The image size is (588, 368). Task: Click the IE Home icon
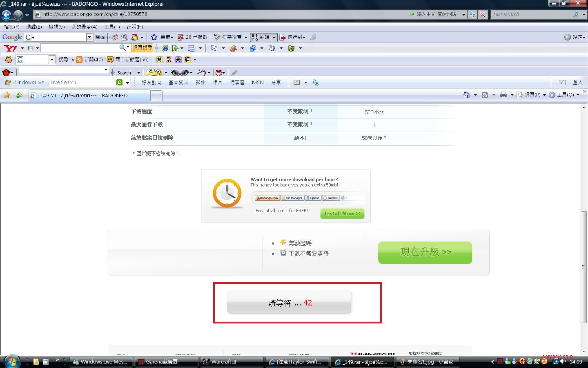click(x=466, y=95)
